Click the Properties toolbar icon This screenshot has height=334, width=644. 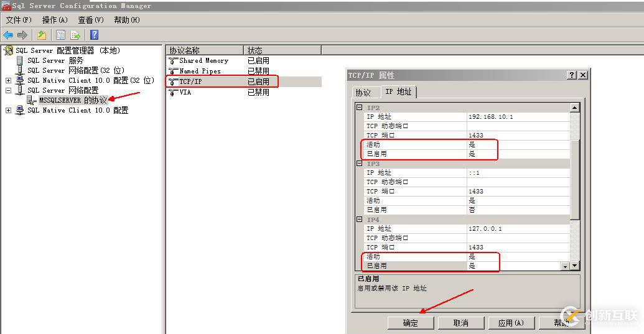click(60, 35)
